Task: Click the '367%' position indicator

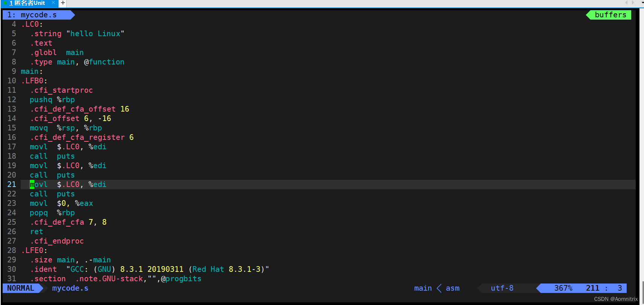Action: [x=563, y=288]
